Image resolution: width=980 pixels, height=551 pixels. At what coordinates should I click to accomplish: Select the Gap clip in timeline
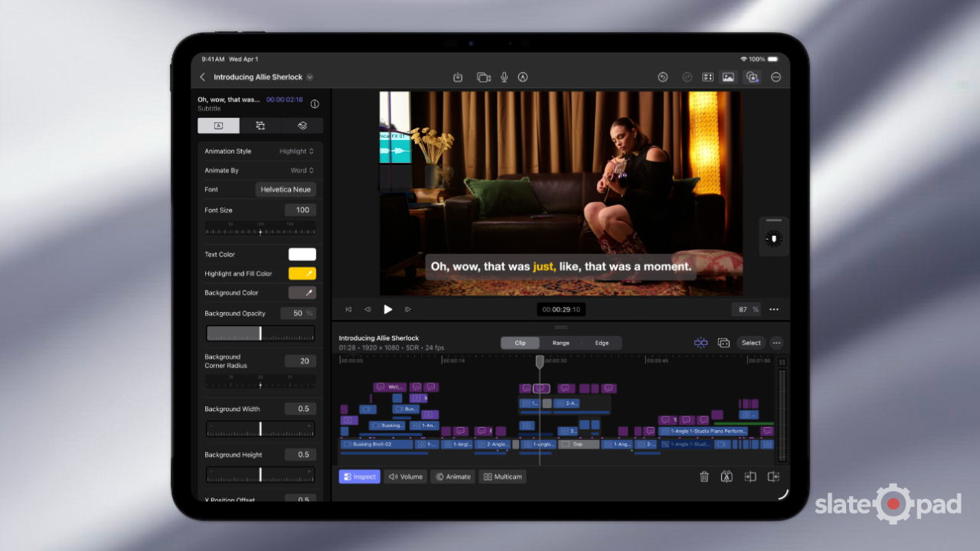pyautogui.click(x=578, y=445)
